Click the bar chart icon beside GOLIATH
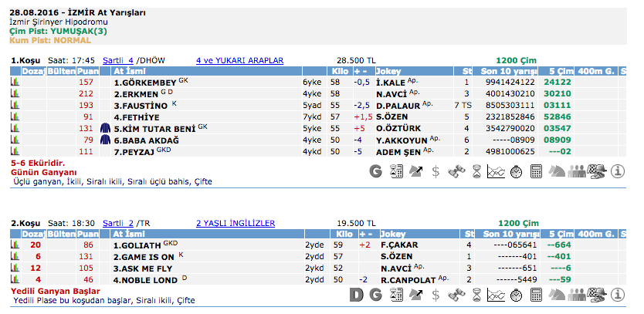The width and height of the screenshot is (644, 314). pos(15,245)
